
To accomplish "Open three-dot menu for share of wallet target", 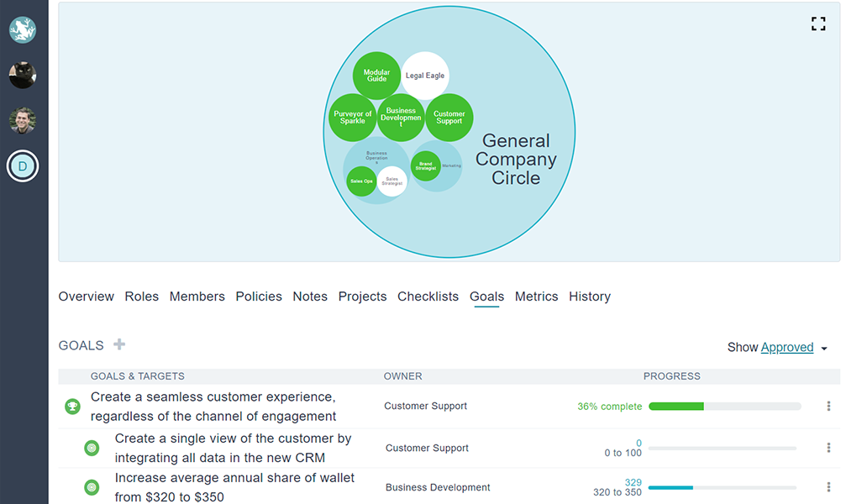I will (x=828, y=487).
